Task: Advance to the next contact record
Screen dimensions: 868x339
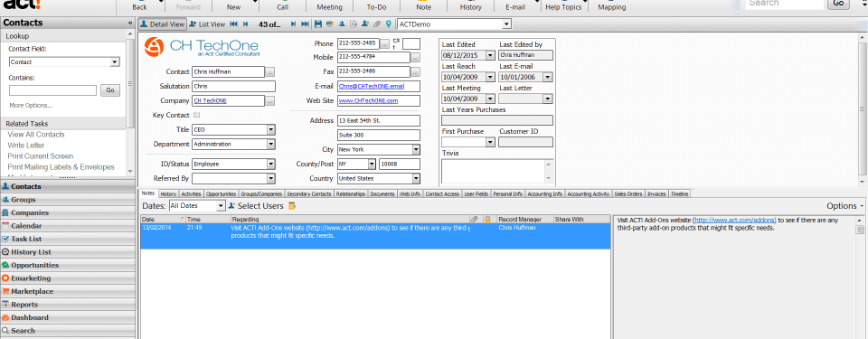Action: (293, 24)
